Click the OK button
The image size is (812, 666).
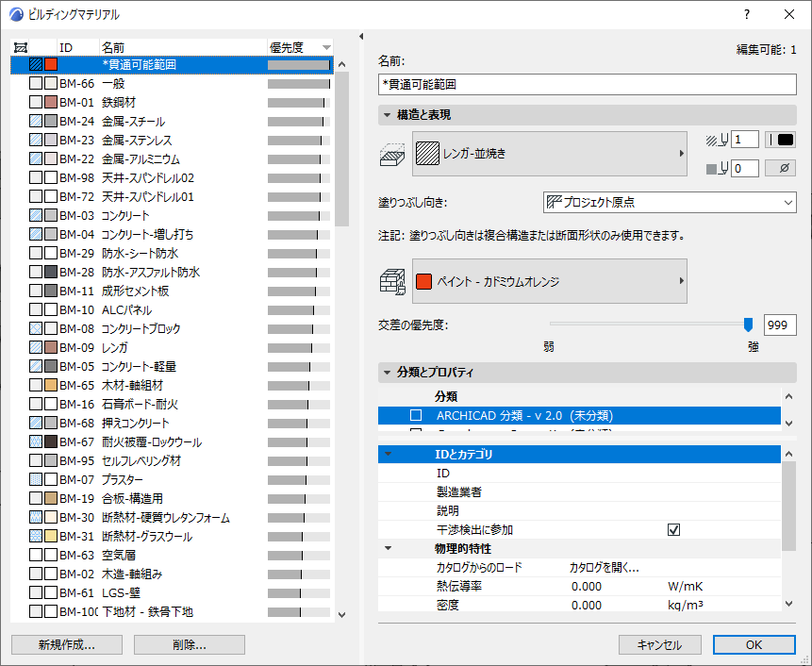[x=754, y=644]
